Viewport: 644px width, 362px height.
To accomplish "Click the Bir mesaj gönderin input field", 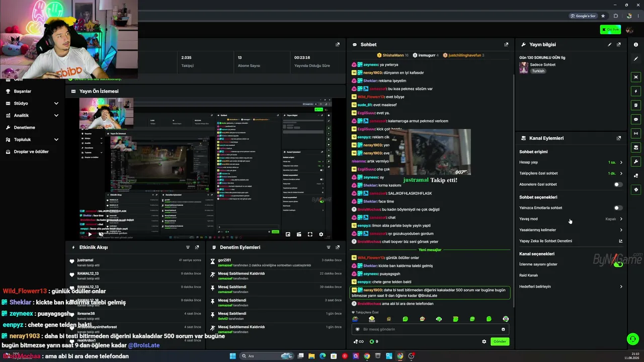I will point(430,329).
